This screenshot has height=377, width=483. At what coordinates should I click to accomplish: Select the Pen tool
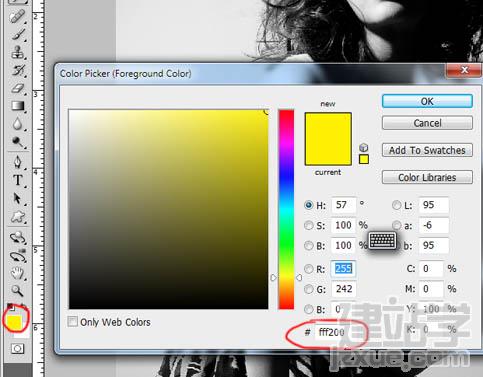[x=18, y=162]
